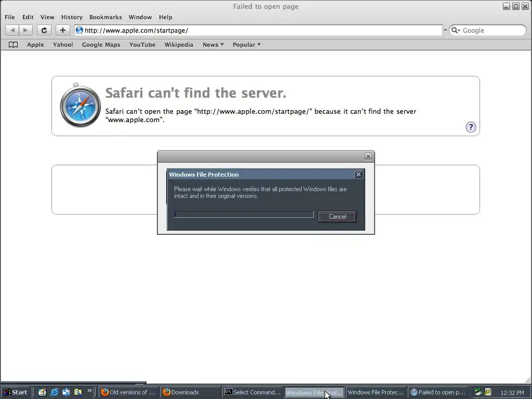The image size is (532, 399).
Task: Open the YouTube bookmark
Action: (x=142, y=45)
